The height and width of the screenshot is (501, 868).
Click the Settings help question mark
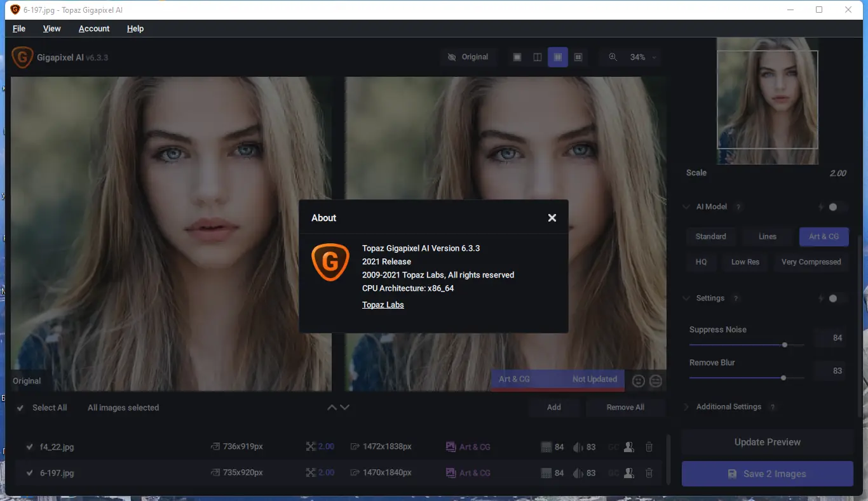pyautogui.click(x=736, y=298)
